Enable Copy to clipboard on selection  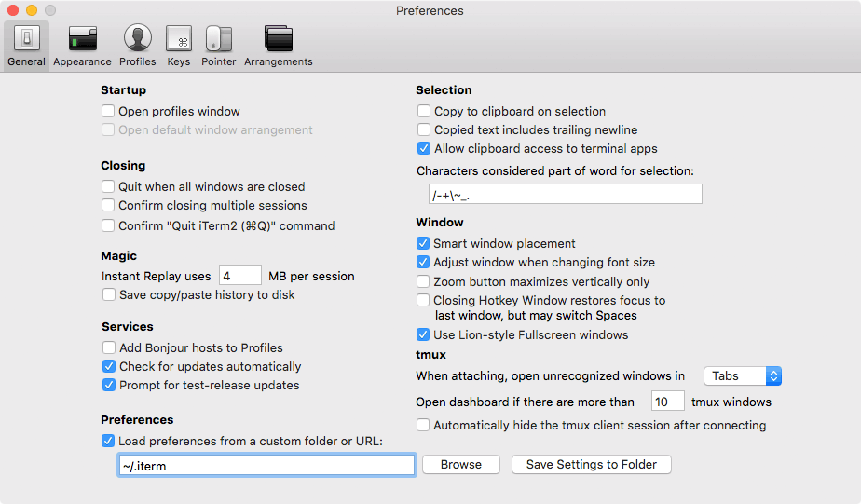coord(423,111)
